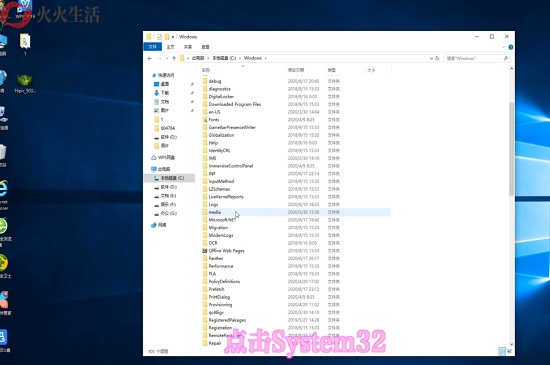Sort by the 类型 column header
Screen dimensions: 550x365
coord(331,70)
